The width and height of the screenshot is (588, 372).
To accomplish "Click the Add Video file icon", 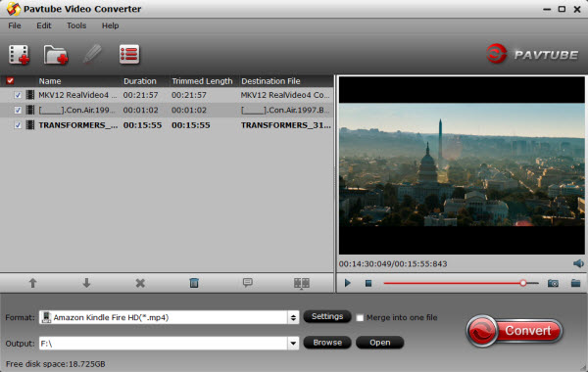I will [x=19, y=55].
